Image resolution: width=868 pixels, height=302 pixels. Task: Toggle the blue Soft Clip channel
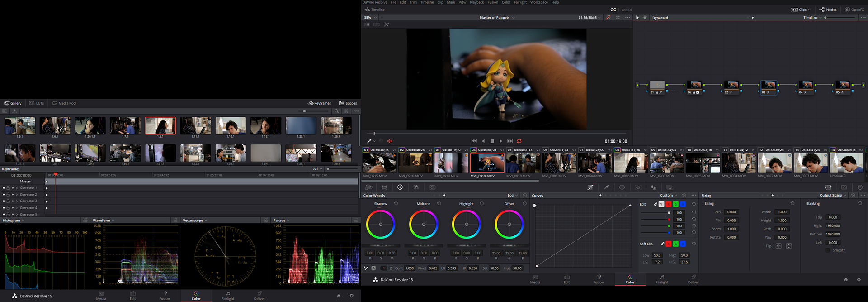(x=683, y=244)
